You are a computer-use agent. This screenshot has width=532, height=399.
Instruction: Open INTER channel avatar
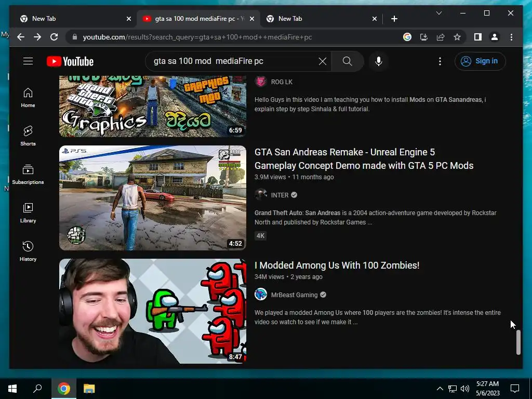pos(261,195)
